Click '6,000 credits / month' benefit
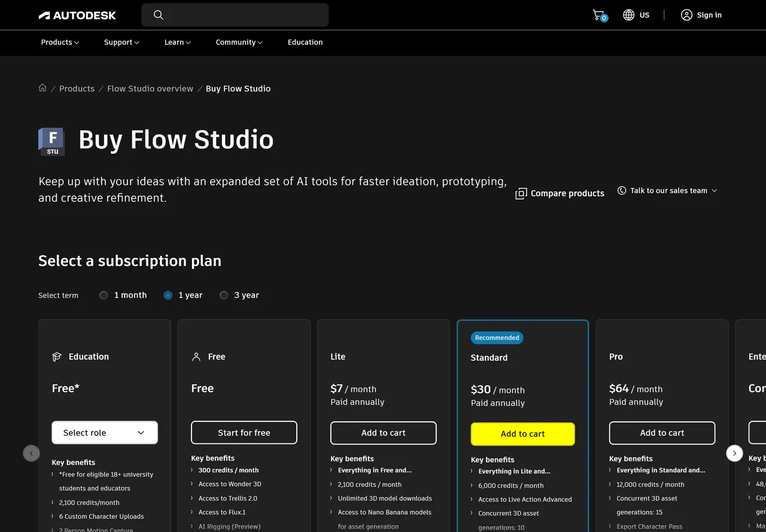The height and width of the screenshot is (532, 766). coord(511,486)
